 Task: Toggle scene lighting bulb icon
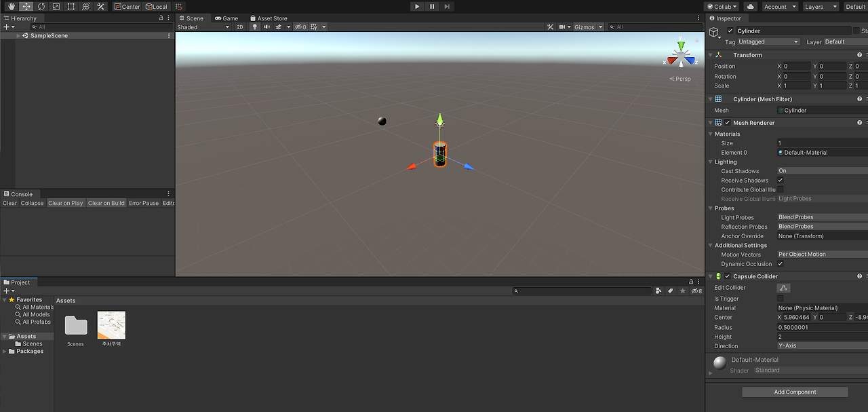tap(255, 27)
